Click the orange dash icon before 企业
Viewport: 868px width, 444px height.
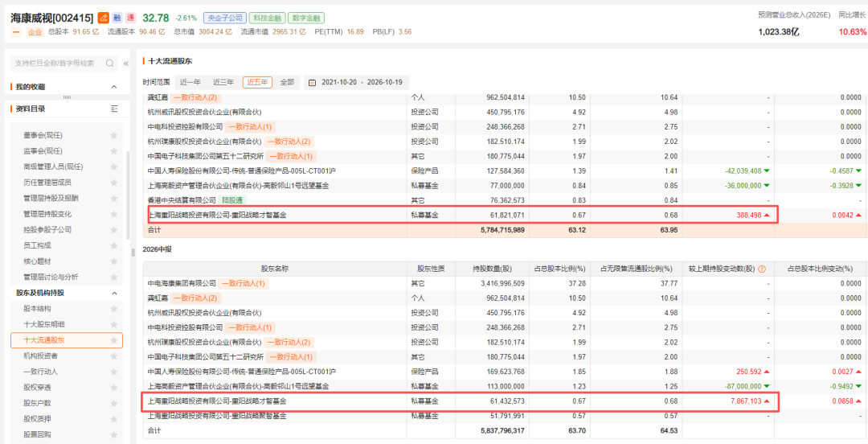point(16,31)
